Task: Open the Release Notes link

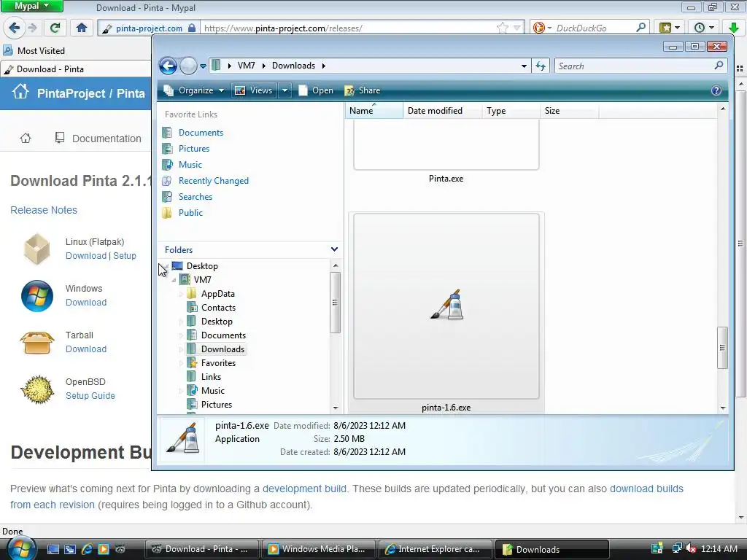Action: point(44,210)
